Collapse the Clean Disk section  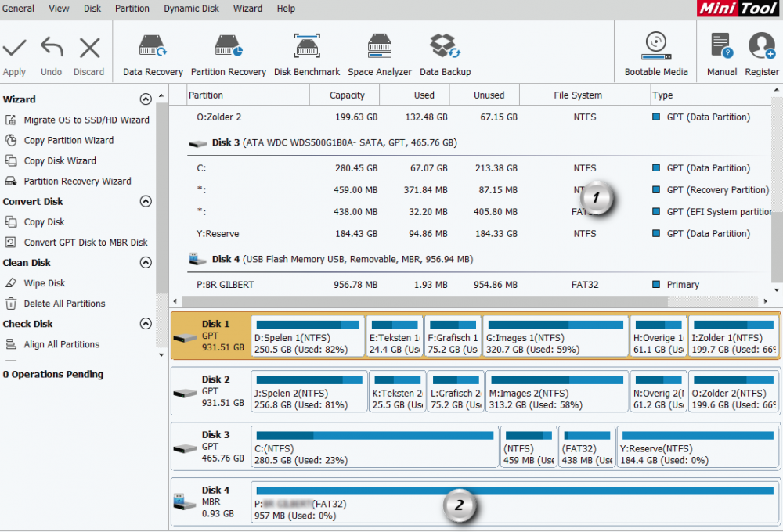(145, 263)
